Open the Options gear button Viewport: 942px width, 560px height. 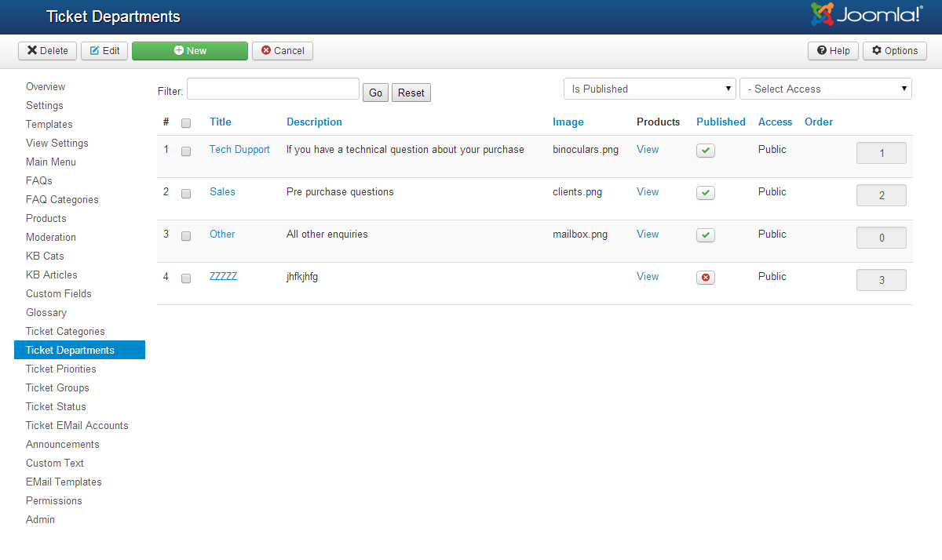[x=894, y=51]
